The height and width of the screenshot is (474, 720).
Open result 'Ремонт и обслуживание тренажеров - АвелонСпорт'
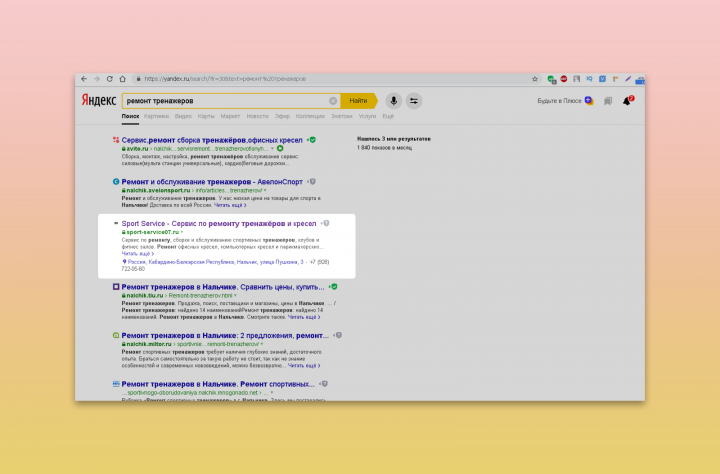point(212,182)
